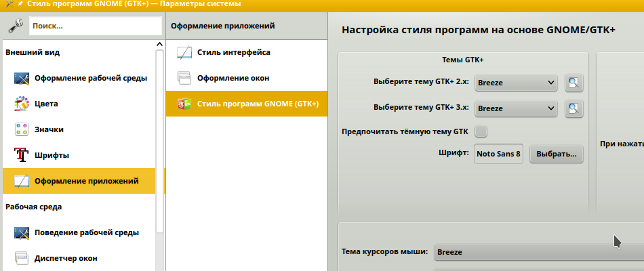The width and height of the screenshot is (644, 271).
Task: Open the GTK+ 2.x theme dropdown
Action: 516,83
